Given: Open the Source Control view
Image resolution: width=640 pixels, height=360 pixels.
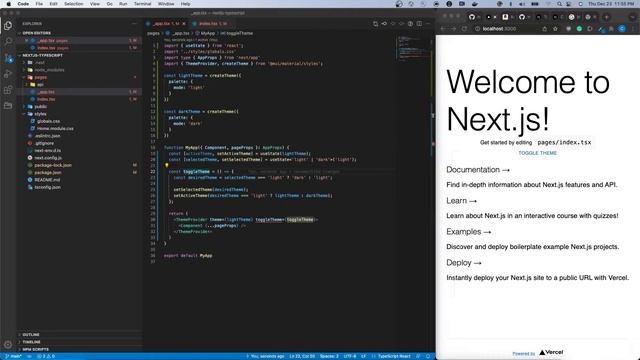Looking at the screenshot, I should (x=8, y=58).
